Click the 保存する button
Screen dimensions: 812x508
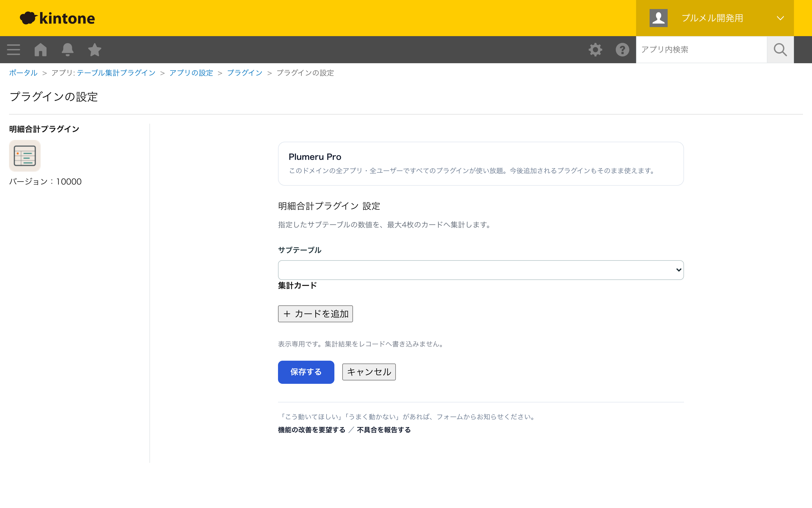tap(306, 372)
